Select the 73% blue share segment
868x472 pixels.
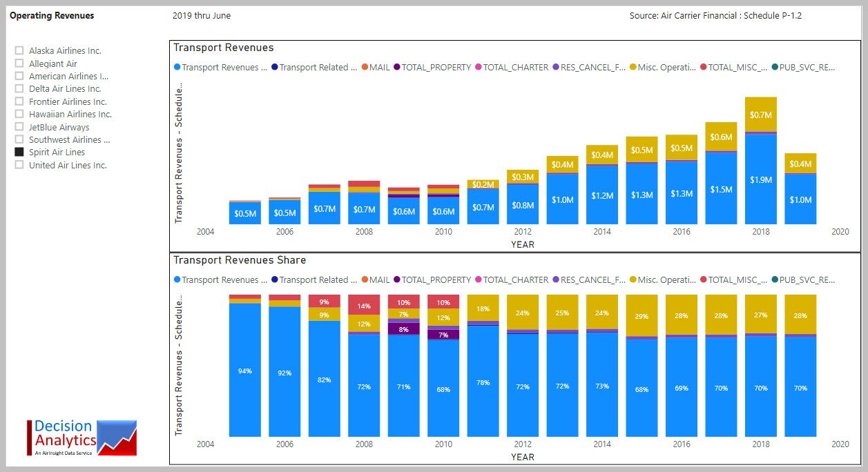tap(602, 385)
